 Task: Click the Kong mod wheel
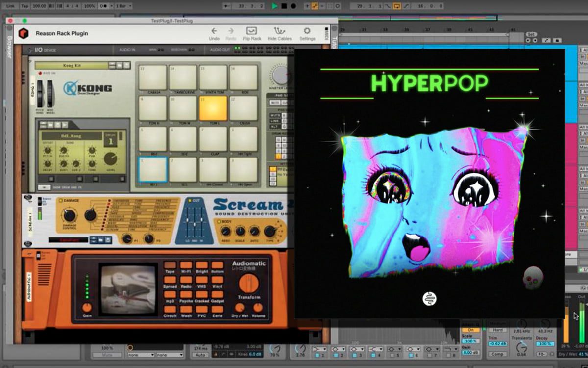50,93
